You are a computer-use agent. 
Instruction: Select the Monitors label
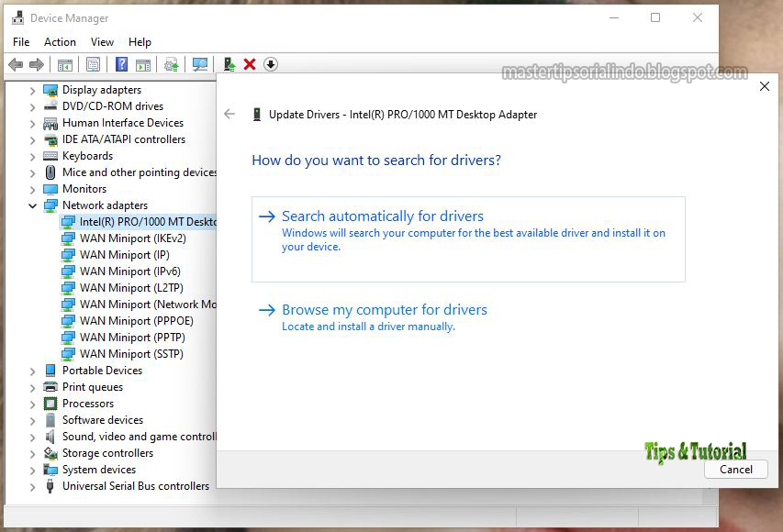(84, 189)
